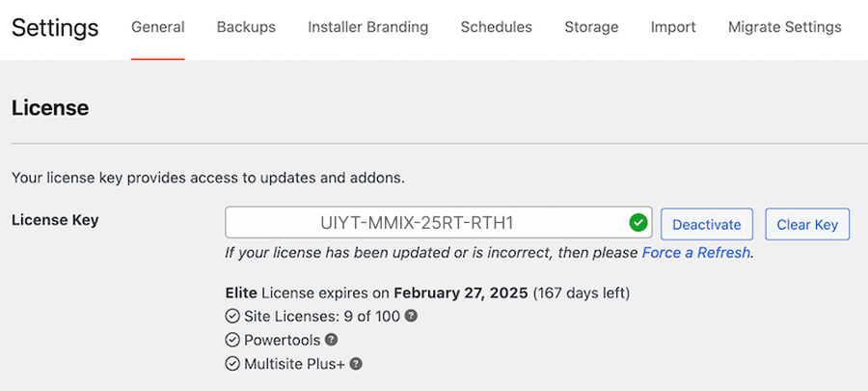This screenshot has height=391, width=868.
Task: Click the checkmark circle before Site Licenses
Action: (231, 317)
